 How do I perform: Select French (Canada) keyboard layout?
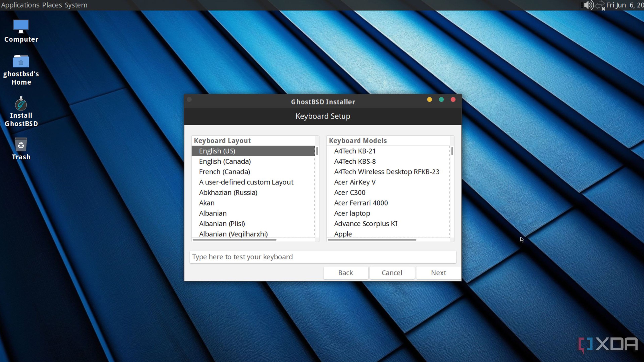pyautogui.click(x=253, y=172)
